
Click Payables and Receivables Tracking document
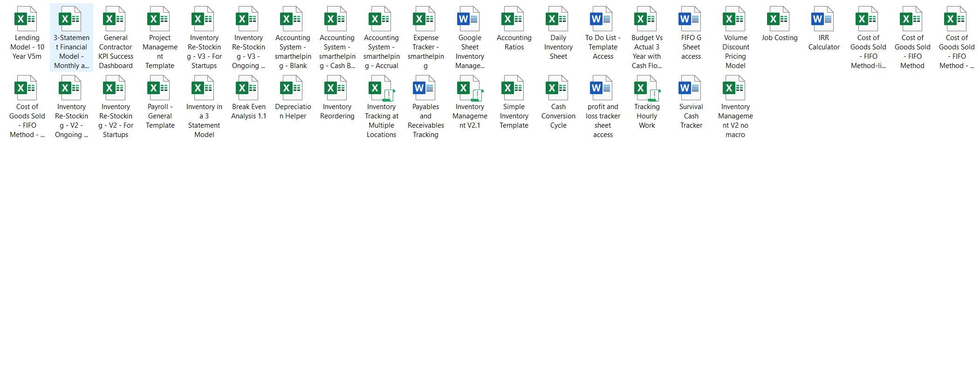pos(425,88)
